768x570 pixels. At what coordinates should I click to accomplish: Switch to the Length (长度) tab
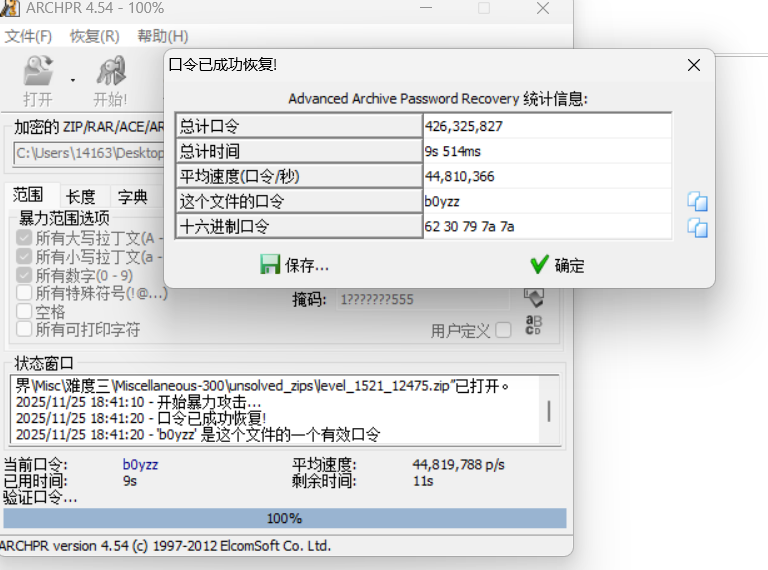(81, 197)
